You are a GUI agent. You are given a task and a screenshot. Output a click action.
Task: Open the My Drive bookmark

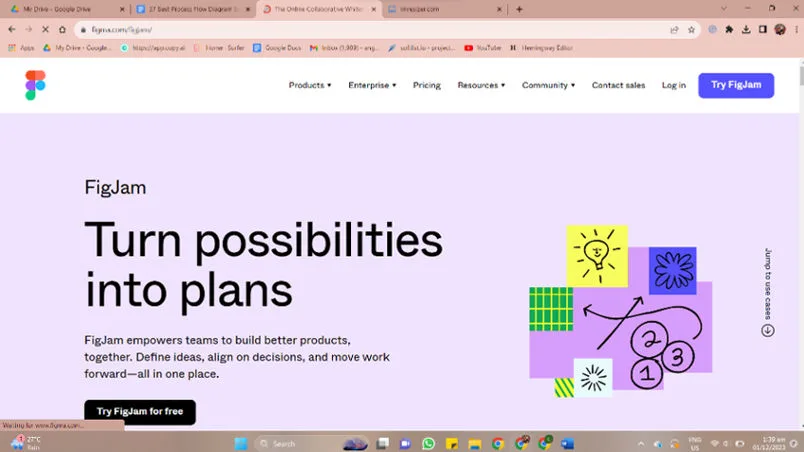[x=76, y=48]
